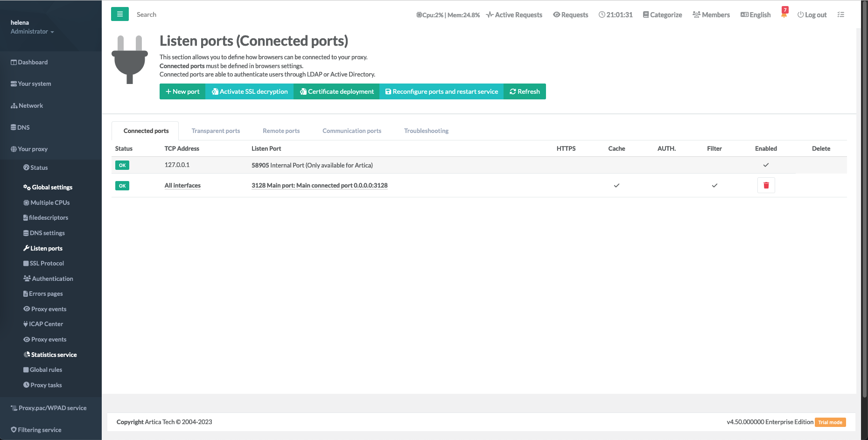Screen dimensions: 868x440
Task: Open the Categorize tool
Action: [x=662, y=15]
